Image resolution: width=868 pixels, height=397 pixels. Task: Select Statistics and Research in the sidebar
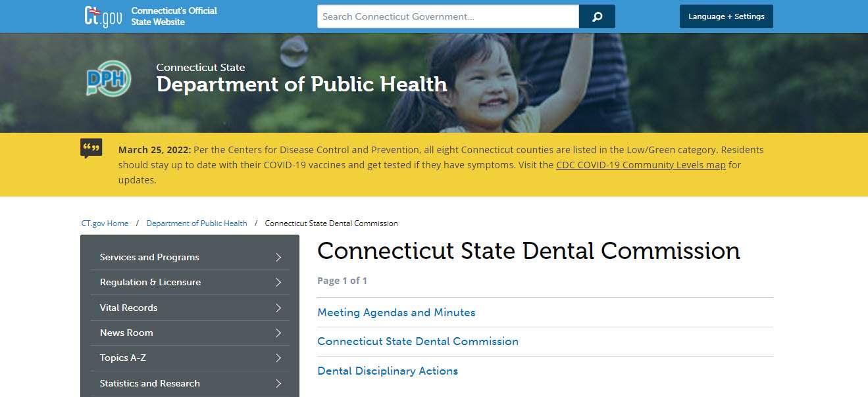149,383
